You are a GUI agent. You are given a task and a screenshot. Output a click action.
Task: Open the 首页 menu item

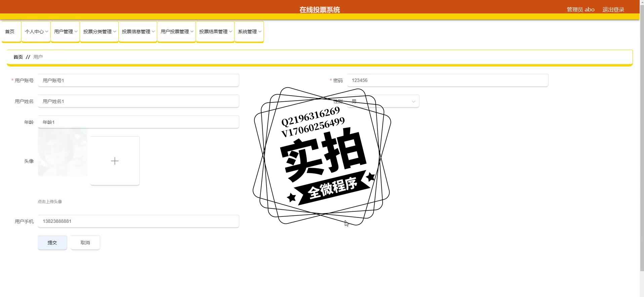point(11,32)
